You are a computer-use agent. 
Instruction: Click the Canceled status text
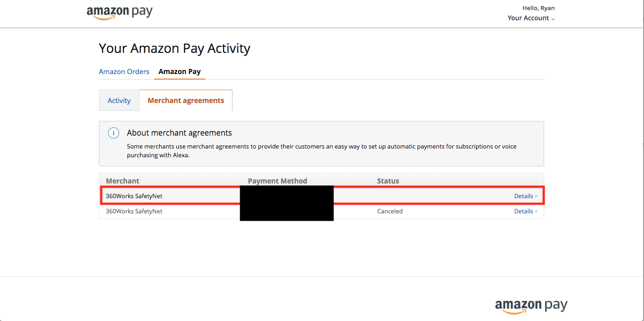[390, 211]
